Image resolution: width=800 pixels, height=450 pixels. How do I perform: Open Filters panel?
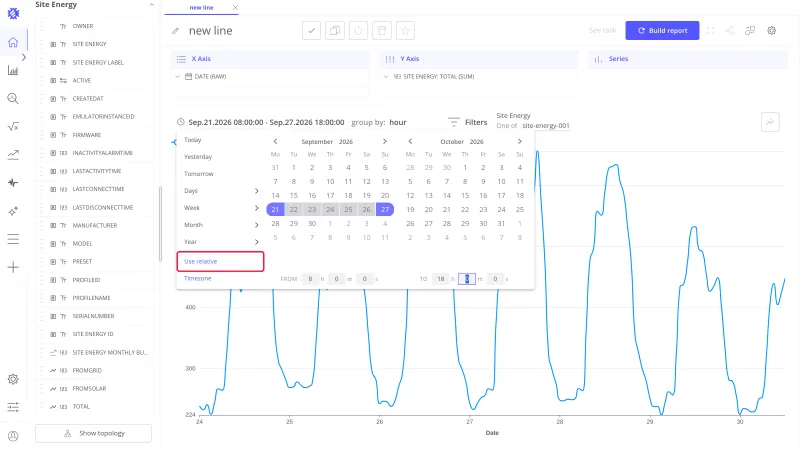click(468, 122)
